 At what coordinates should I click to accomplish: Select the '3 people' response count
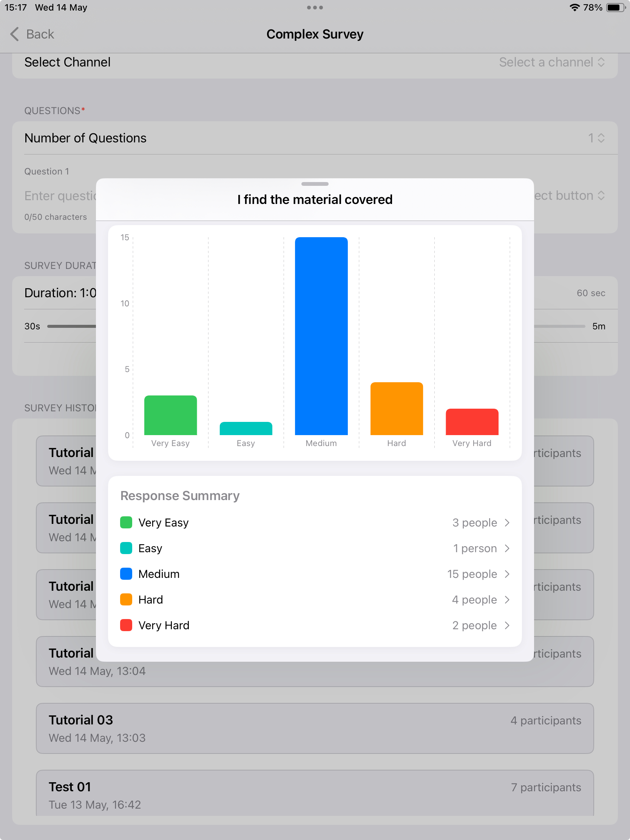[x=475, y=523]
